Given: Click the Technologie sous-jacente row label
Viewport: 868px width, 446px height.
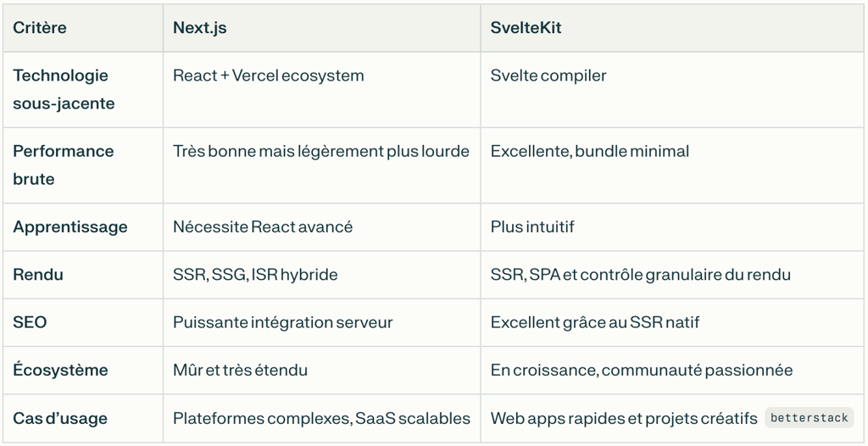Looking at the screenshot, I should [64, 89].
